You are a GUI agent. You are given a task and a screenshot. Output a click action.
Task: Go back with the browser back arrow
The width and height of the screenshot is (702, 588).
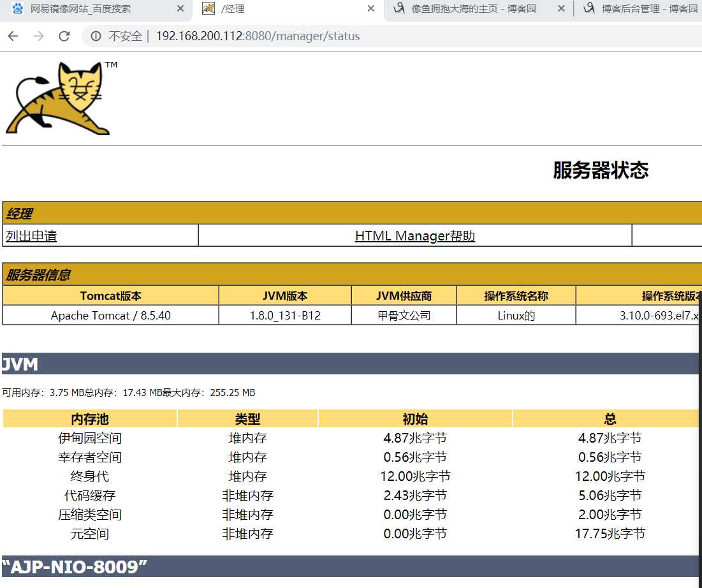[13, 36]
